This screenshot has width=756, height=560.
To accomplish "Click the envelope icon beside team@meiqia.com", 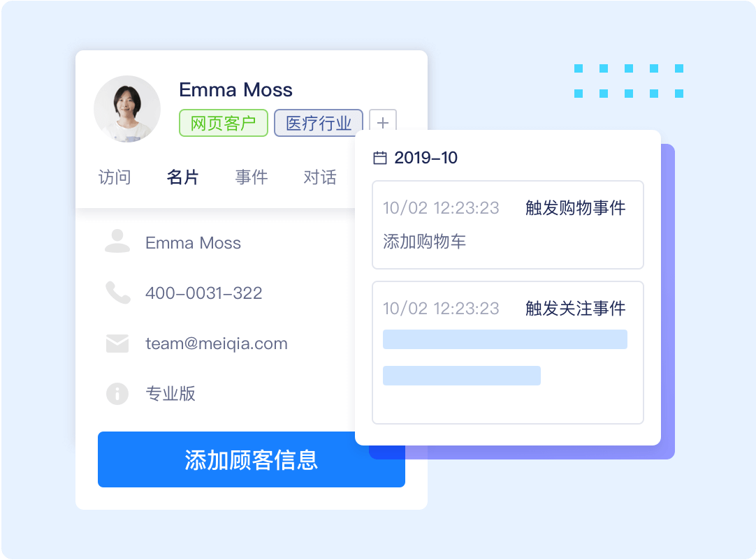I will (x=119, y=344).
